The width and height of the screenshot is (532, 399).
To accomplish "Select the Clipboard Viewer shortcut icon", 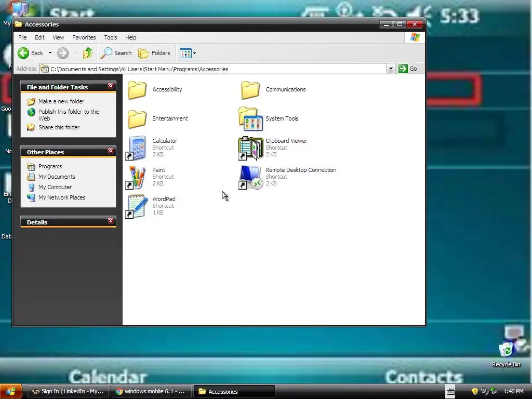I will click(x=250, y=148).
